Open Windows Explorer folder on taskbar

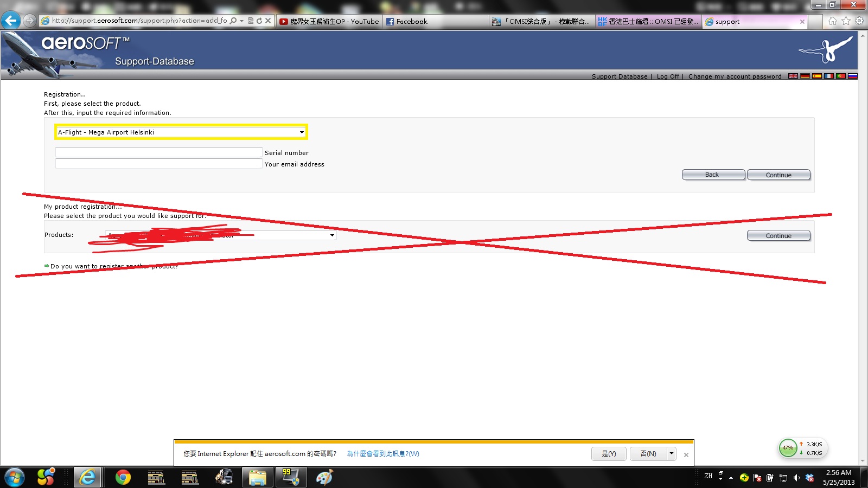(258, 478)
